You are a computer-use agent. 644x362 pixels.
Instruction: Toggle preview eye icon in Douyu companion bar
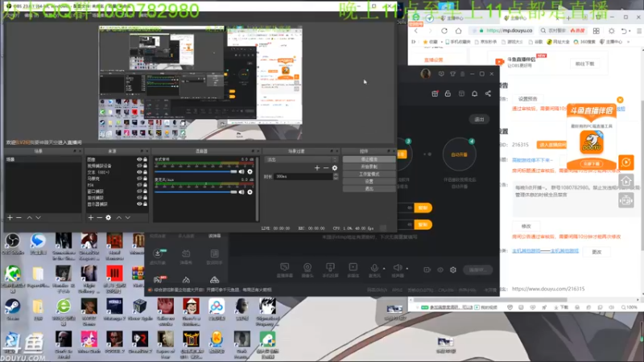[440, 269]
